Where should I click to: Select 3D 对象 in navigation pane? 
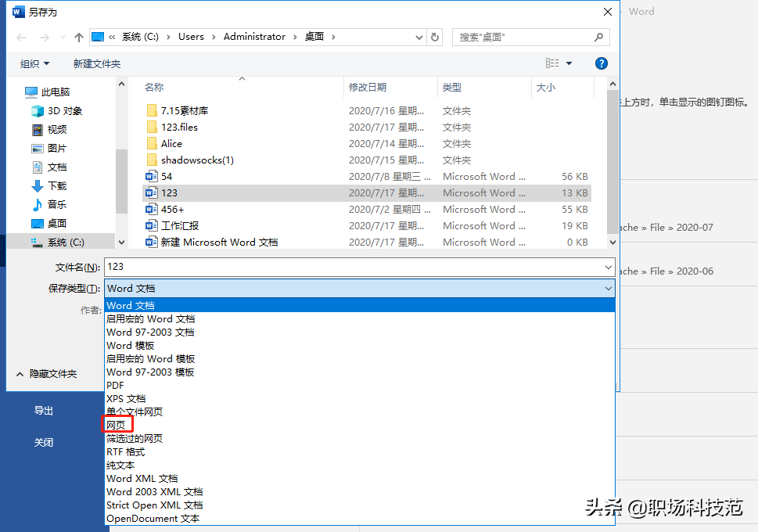pyautogui.click(x=56, y=111)
